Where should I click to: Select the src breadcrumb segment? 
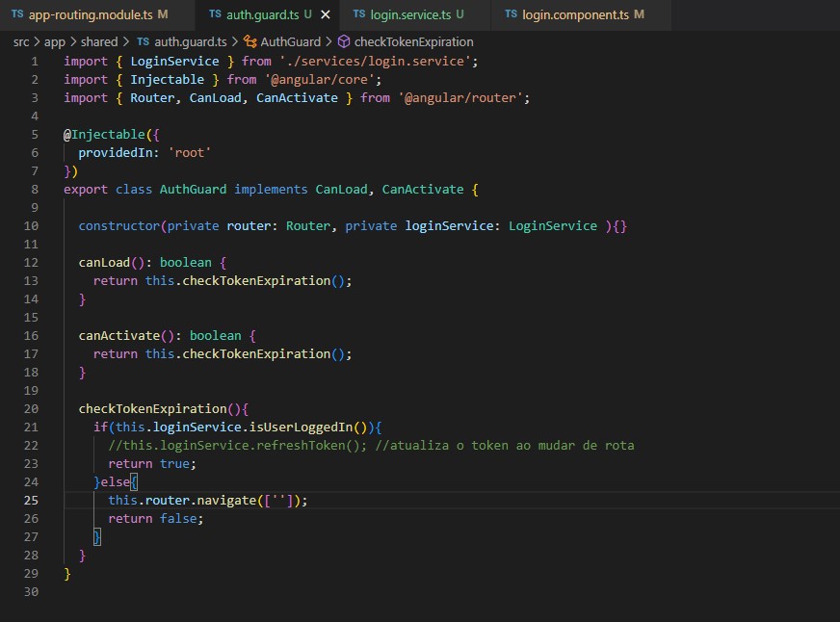pyautogui.click(x=21, y=41)
